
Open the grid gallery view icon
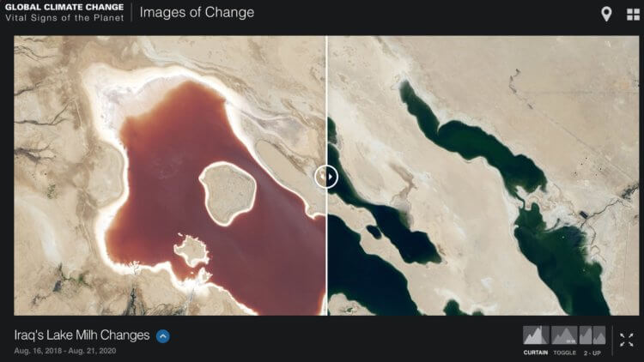point(633,15)
